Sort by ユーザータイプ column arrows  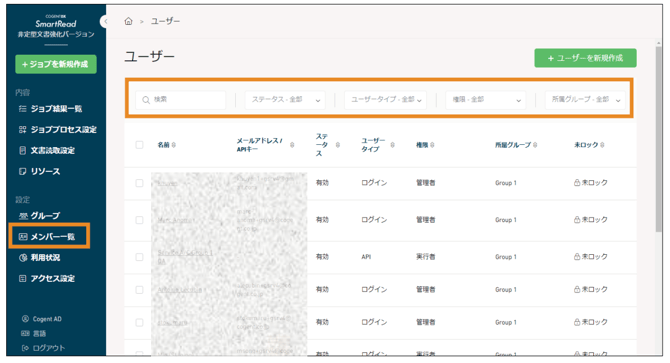[392, 145]
